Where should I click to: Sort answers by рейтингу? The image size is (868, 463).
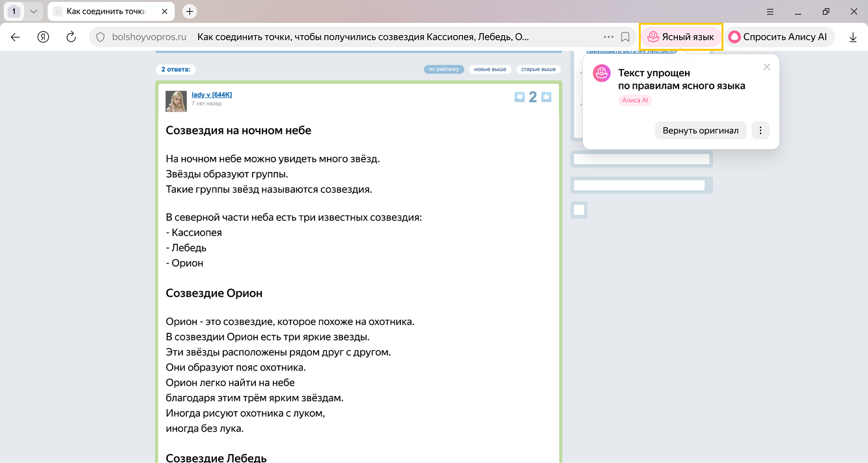point(444,69)
